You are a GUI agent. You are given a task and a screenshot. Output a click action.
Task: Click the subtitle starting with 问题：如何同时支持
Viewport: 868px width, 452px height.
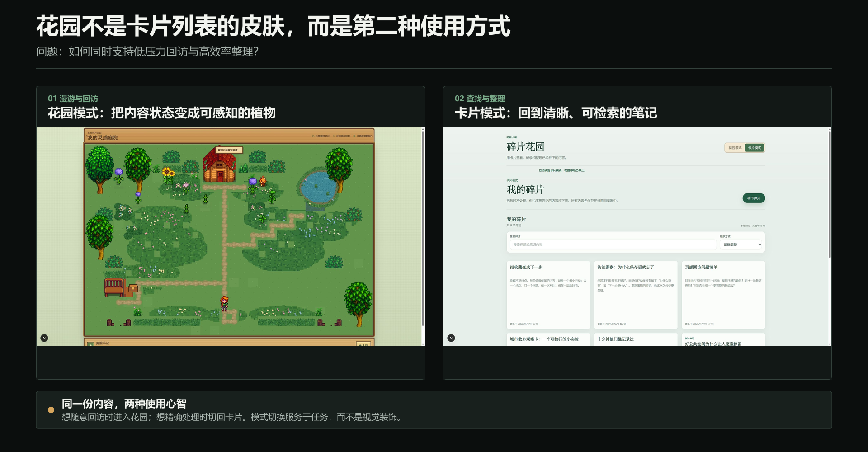tap(147, 52)
